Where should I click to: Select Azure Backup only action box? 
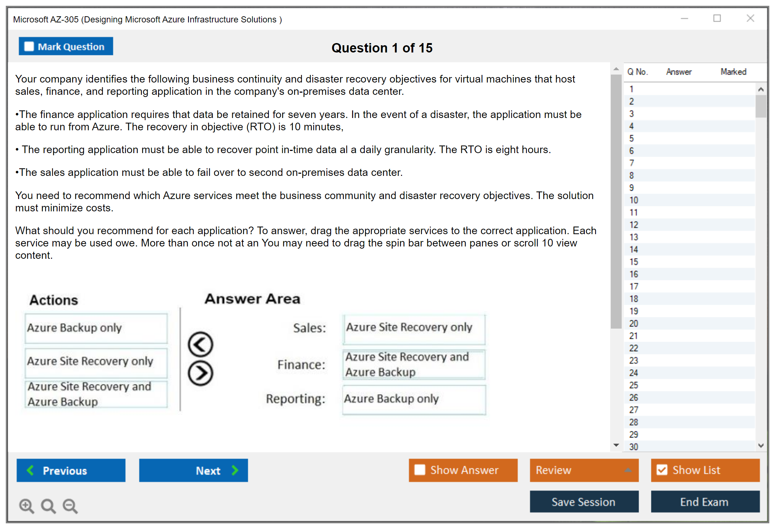96,328
